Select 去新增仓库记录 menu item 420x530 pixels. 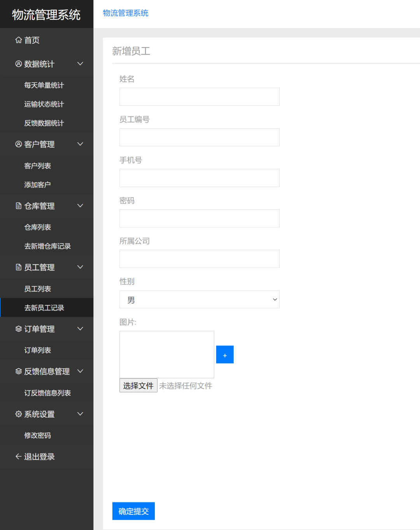pyautogui.click(x=47, y=246)
